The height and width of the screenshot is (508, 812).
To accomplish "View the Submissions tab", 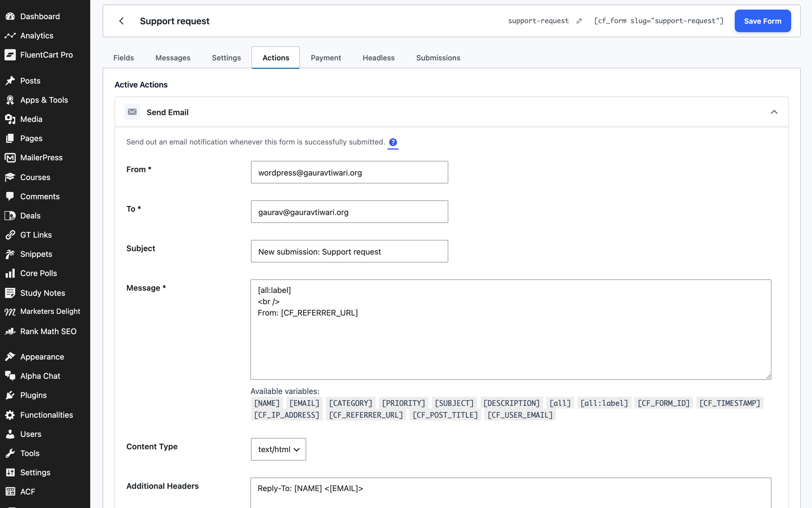I will click(x=438, y=58).
